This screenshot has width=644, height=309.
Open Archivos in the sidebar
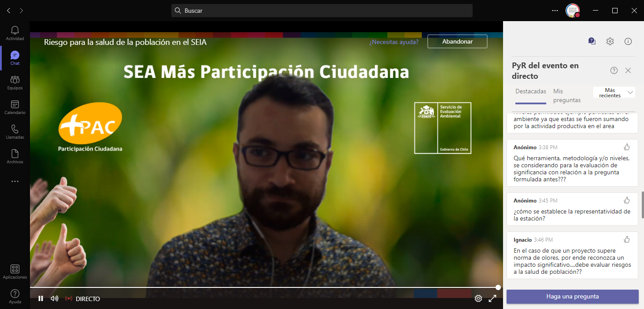coord(15,156)
